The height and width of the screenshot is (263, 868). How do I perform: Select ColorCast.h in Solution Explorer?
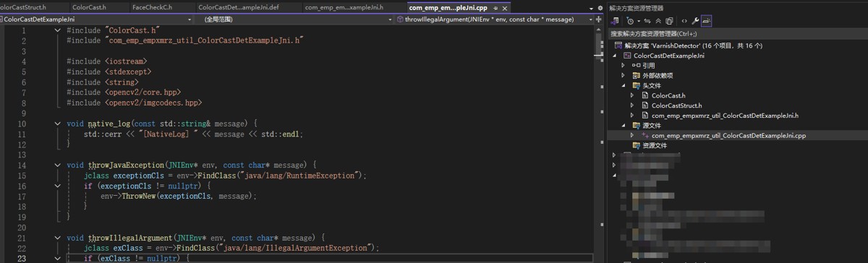(x=668, y=95)
